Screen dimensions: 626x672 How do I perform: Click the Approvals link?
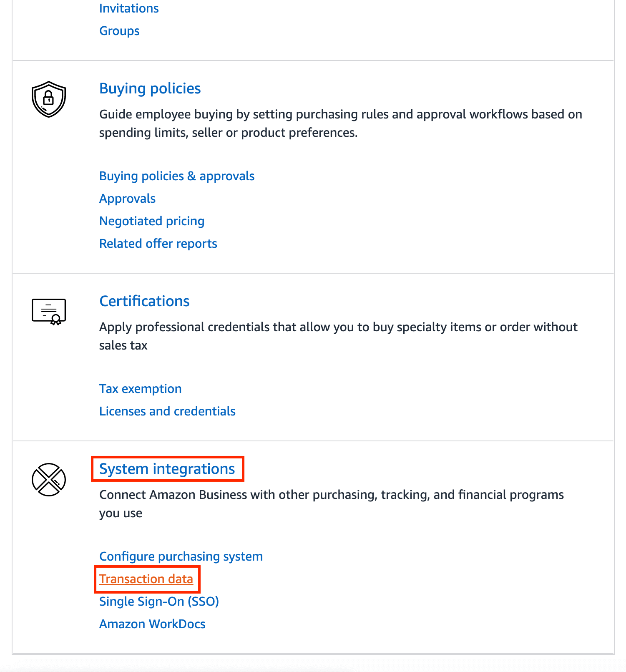(127, 198)
